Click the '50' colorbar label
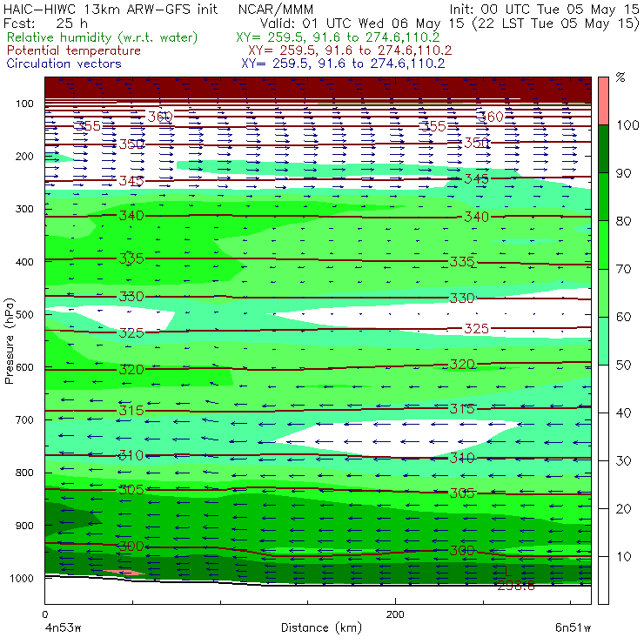644x644 pixels. coord(623,365)
